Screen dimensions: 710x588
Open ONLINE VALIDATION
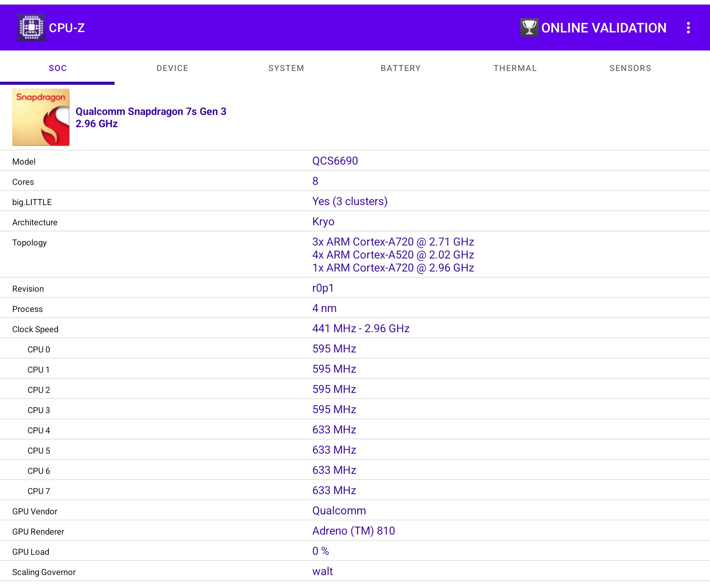point(603,28)
